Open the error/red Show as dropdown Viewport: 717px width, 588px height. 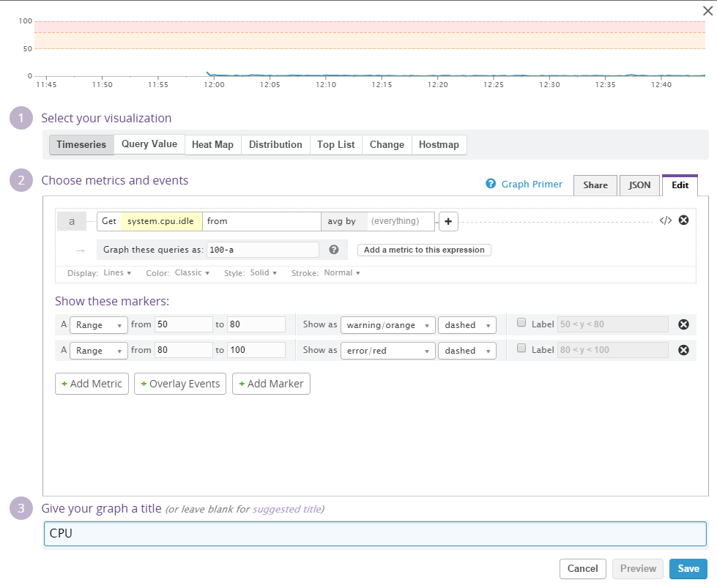387,351
